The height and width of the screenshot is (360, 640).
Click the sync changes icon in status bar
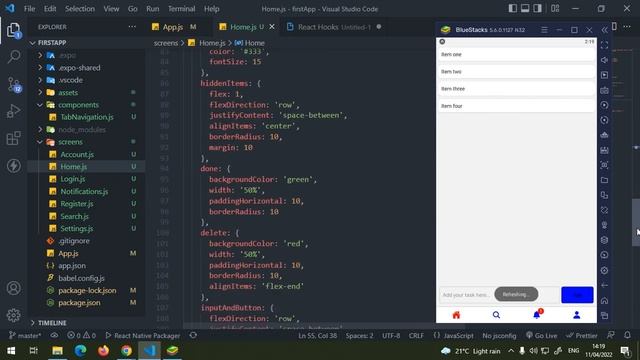tap(193, 335)
